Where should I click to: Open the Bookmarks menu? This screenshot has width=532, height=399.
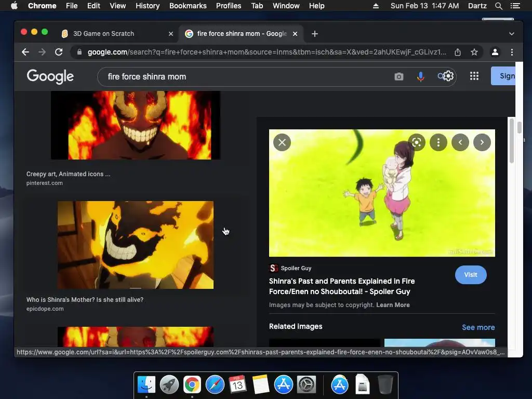click(188, 6)
